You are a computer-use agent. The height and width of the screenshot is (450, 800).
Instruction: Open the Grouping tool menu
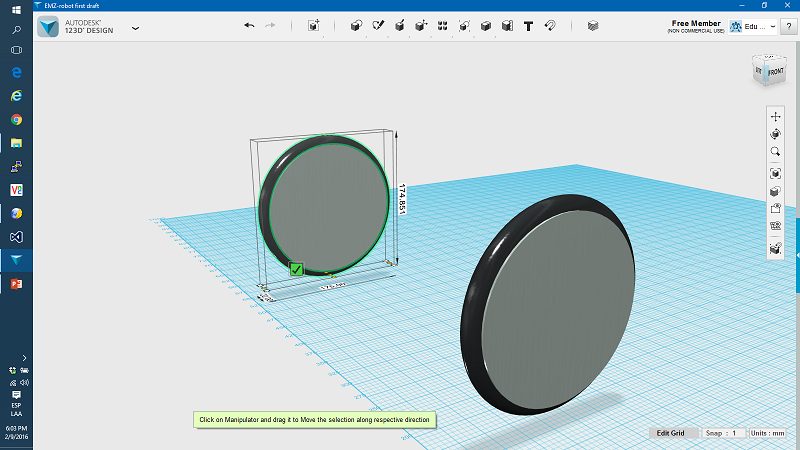(464, 26)
